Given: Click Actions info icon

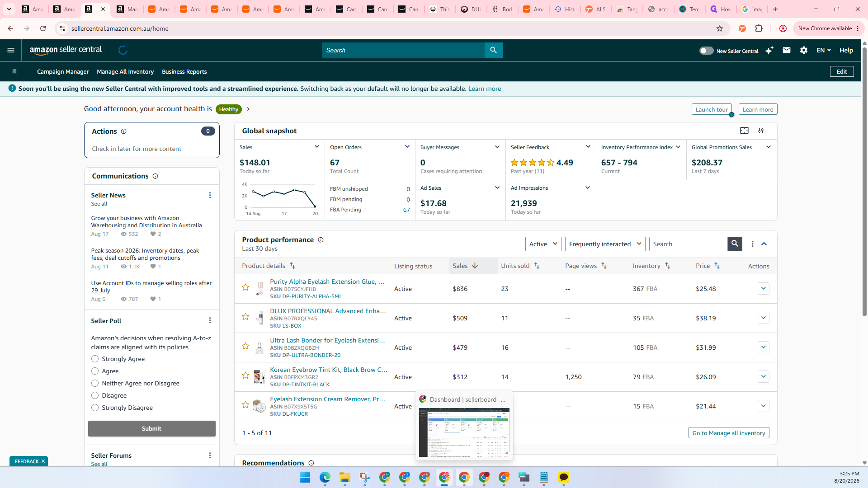Looking at the screenshot, I should [123, 131].
